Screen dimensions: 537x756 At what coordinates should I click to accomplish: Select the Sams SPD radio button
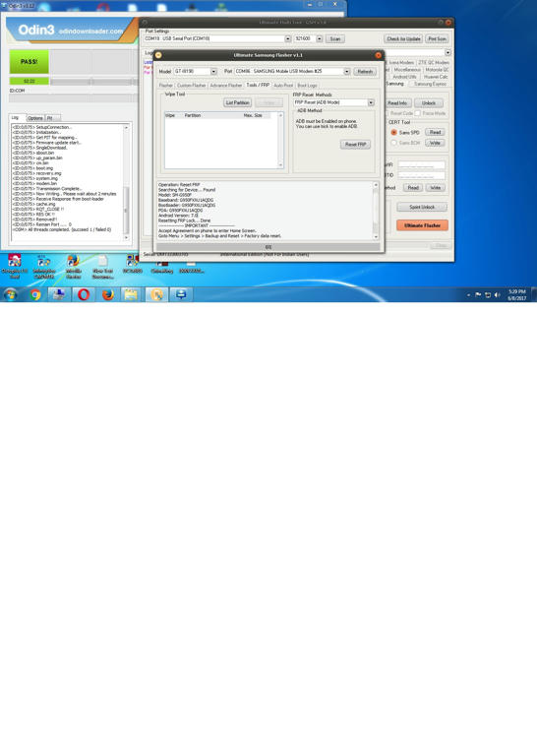click(394, 132)
